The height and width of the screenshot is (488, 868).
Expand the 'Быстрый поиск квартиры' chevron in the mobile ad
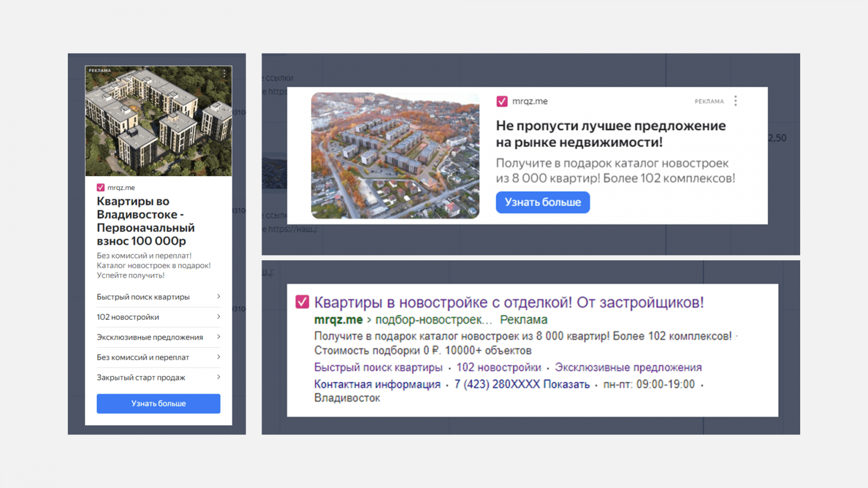click(219, 297)
